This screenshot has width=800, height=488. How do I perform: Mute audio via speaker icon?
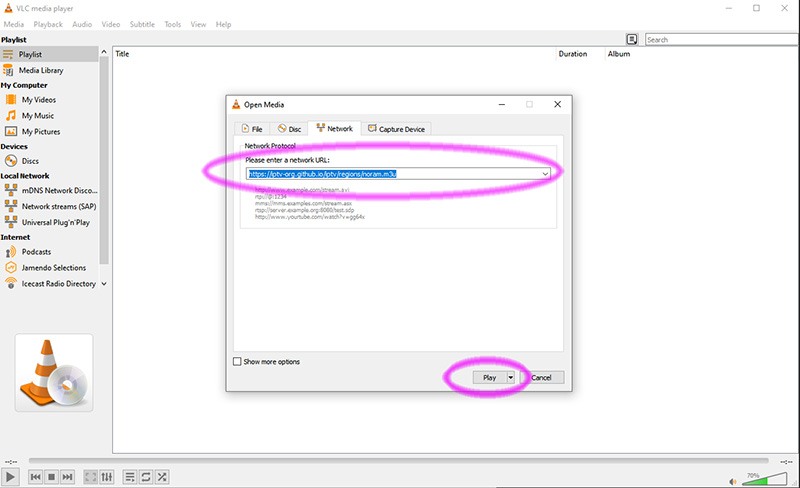pyautogui.click(x=733, y=481)
